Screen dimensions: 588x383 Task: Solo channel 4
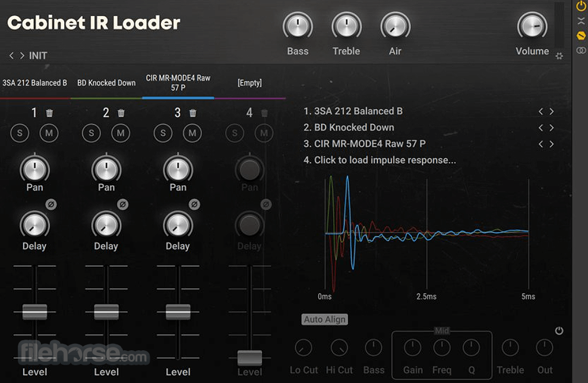point(235,133)
